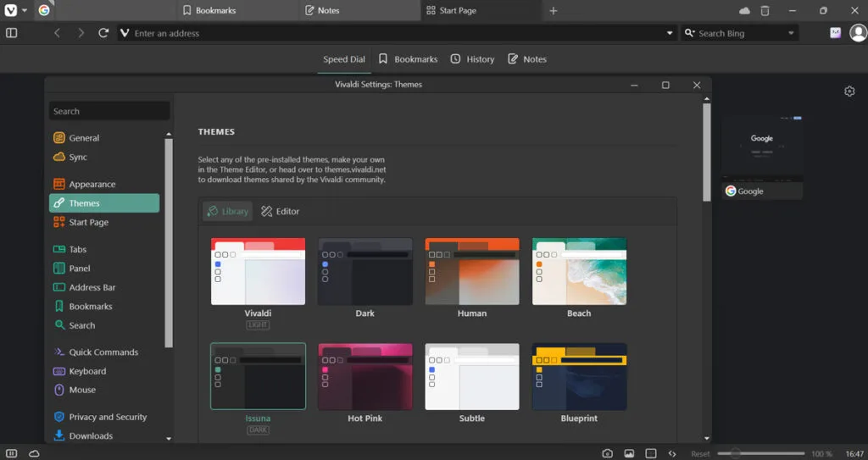Open the closed tabs trash can
868x460 pixels.
(765, 10)
